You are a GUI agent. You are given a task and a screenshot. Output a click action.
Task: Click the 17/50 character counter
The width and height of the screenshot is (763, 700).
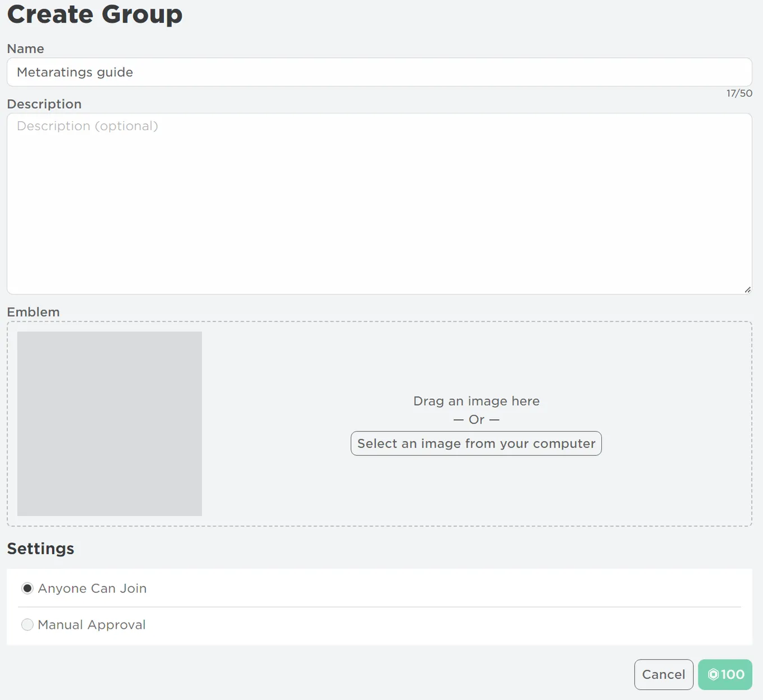739,93
